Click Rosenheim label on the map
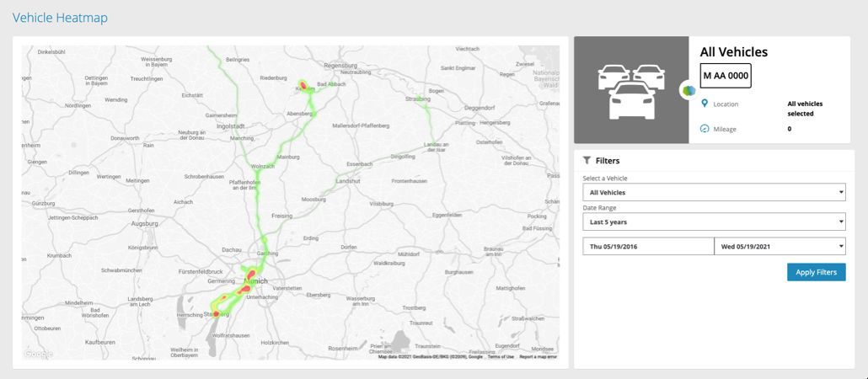The image size is (868, 379). coord(343,348)
